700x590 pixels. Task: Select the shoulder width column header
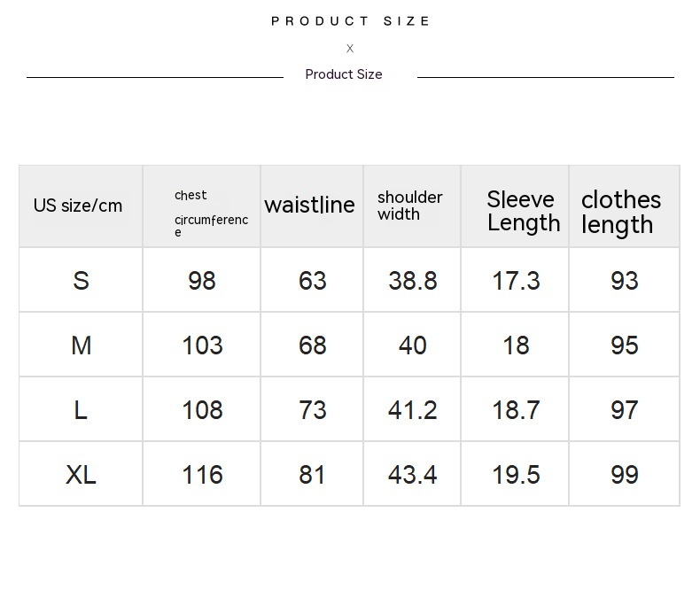(x=410, y=206)
